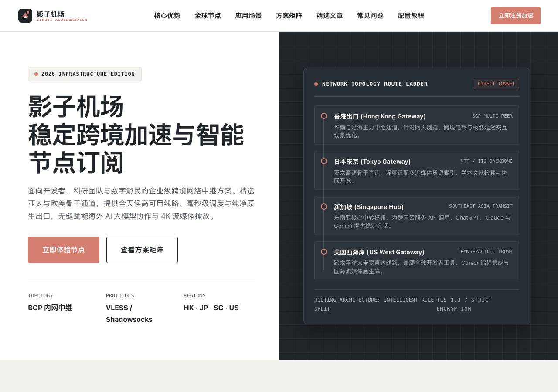Click the HK · JP · SG · US value

pos(211,308)
